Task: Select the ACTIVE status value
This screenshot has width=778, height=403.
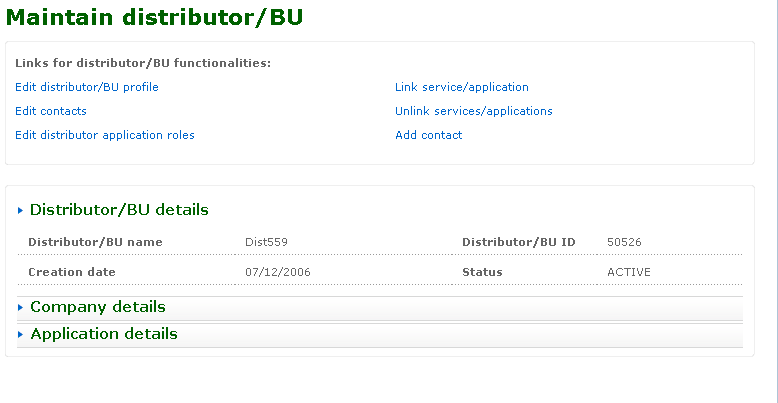Action: point(629,272)
